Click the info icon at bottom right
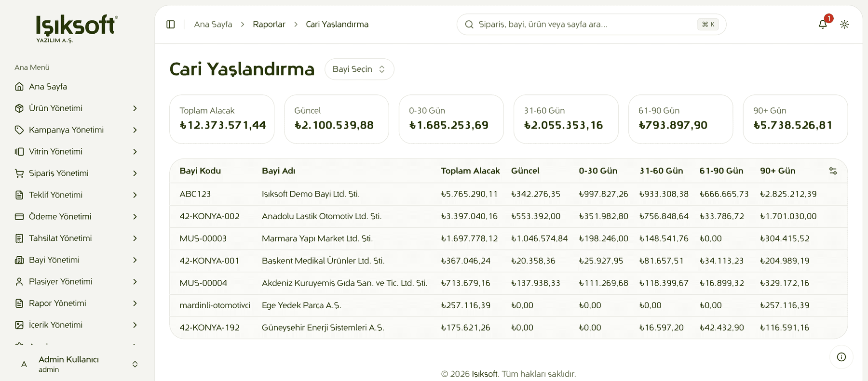This screenshot has height=381, width=868. 841,357
